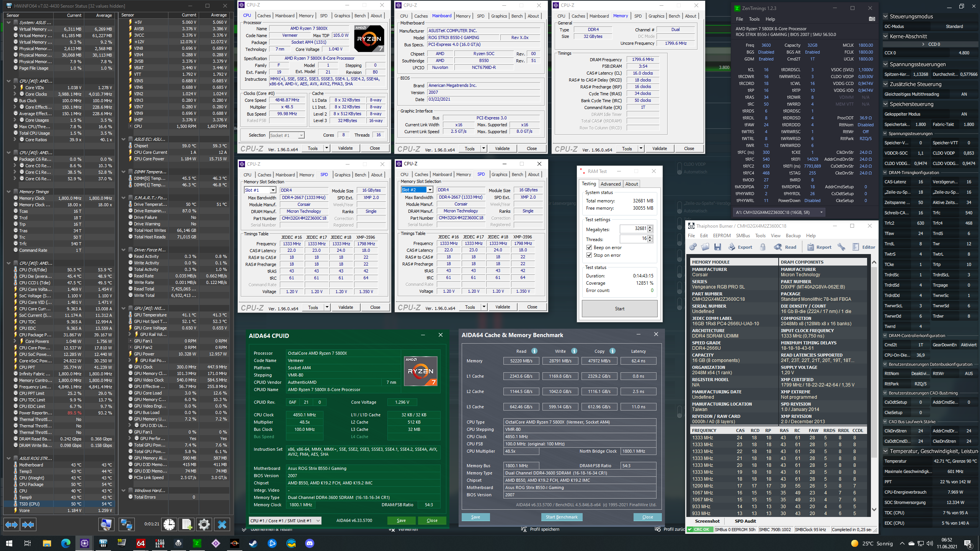
Task: Collapse the Steuerungsmodus section in Ryzen Master
Action: point(885,16)
